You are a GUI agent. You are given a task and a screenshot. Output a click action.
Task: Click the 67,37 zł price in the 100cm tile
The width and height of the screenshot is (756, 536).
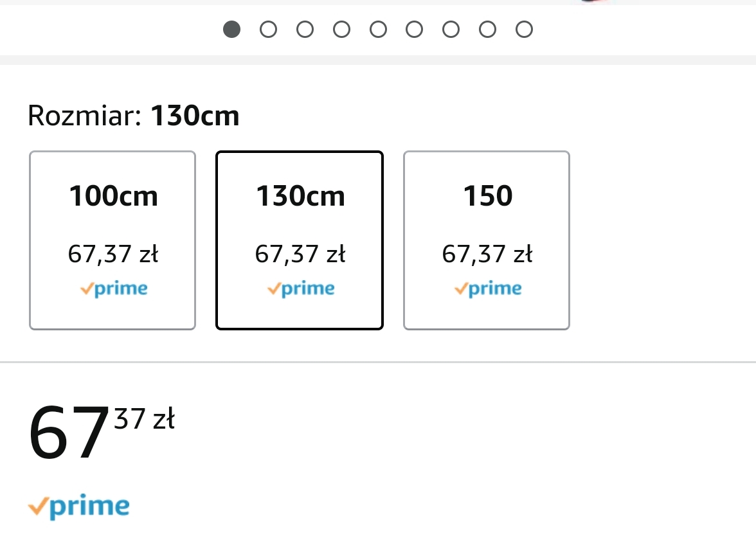(113, 255)
